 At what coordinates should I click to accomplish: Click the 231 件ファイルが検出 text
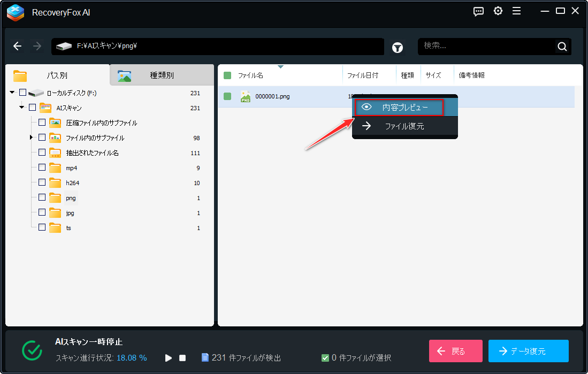(246, 358)
